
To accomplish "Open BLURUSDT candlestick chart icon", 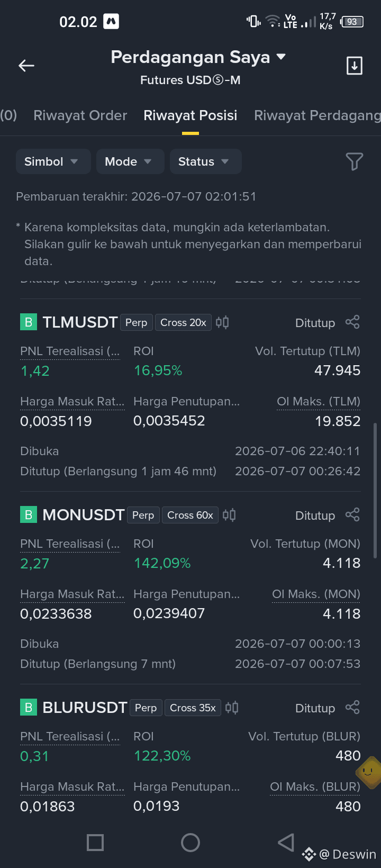I will [232, 708].
